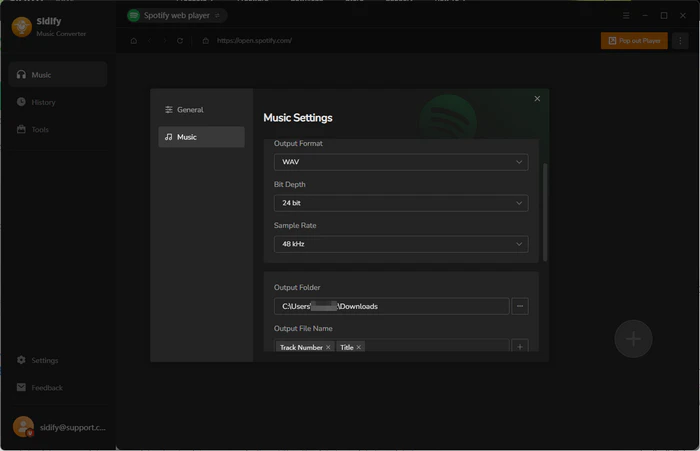The image size is (700, 451).
Task: Open the Music section in sidebar
Action: (x=58, y=75)
